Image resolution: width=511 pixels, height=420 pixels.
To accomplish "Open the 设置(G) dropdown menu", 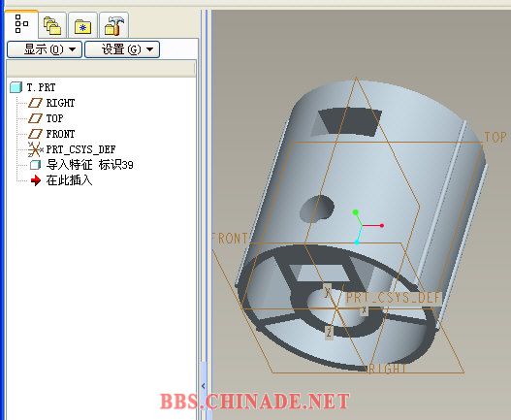I will pyautogui.click(x=122, y=49).
